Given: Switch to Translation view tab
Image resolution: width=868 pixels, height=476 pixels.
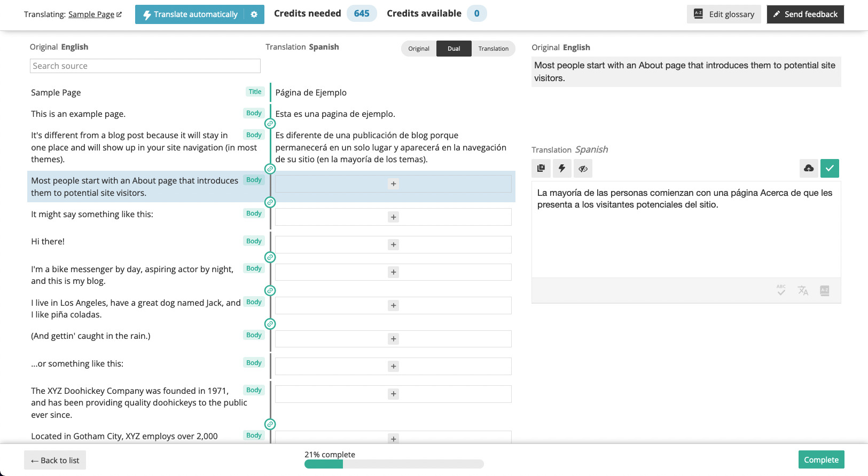Looking at the screenshot, I should click(494, 49).
